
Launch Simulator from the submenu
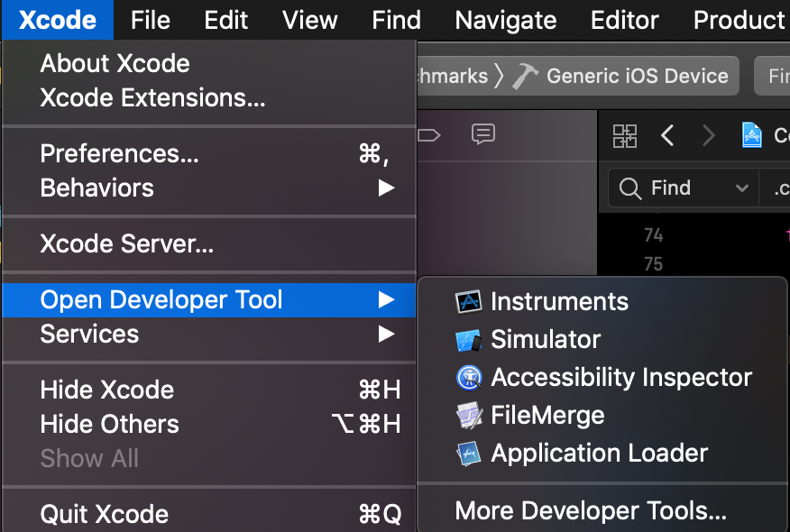click(x=602, y=340)
